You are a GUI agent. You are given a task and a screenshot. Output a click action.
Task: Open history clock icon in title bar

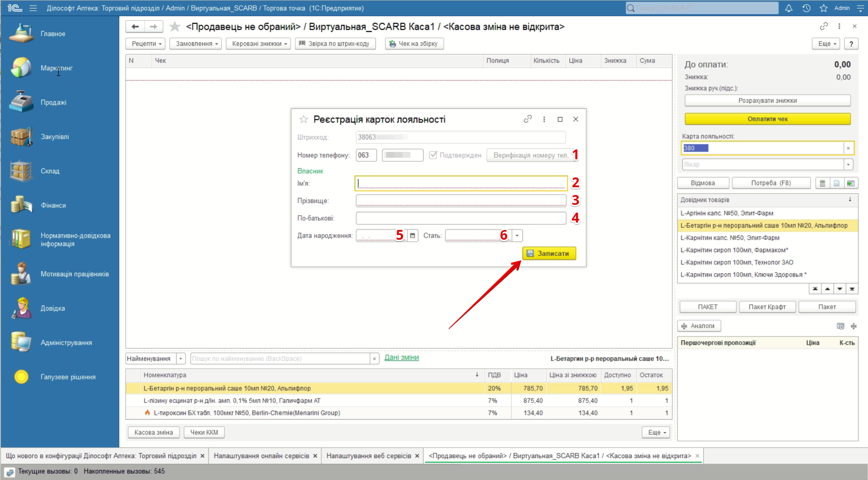806,8
